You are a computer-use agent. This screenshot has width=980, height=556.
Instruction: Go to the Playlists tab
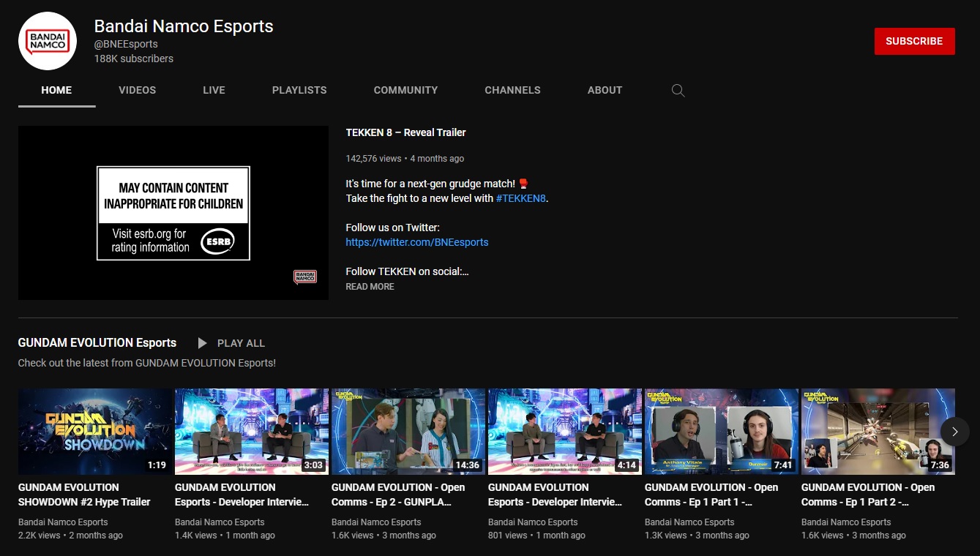[x=299, y=90]
